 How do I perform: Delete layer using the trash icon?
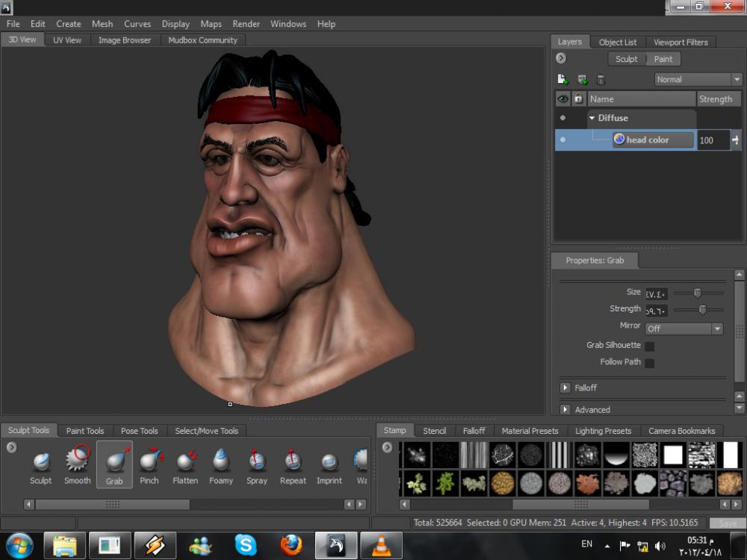pos(601,80)
